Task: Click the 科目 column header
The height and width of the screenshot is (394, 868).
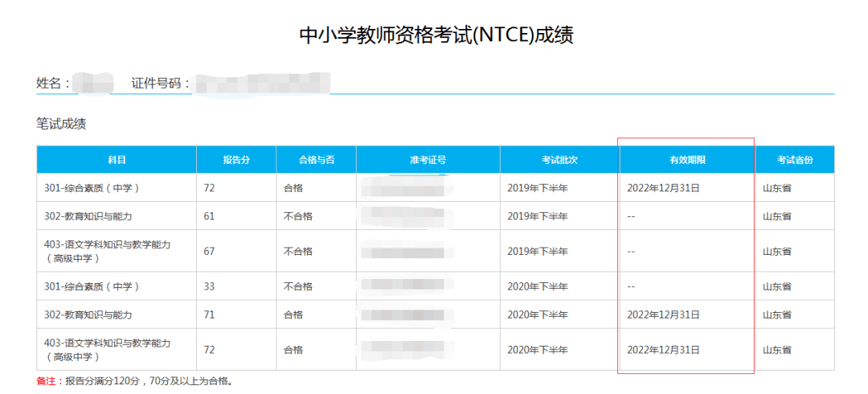Action: [117, 160]
